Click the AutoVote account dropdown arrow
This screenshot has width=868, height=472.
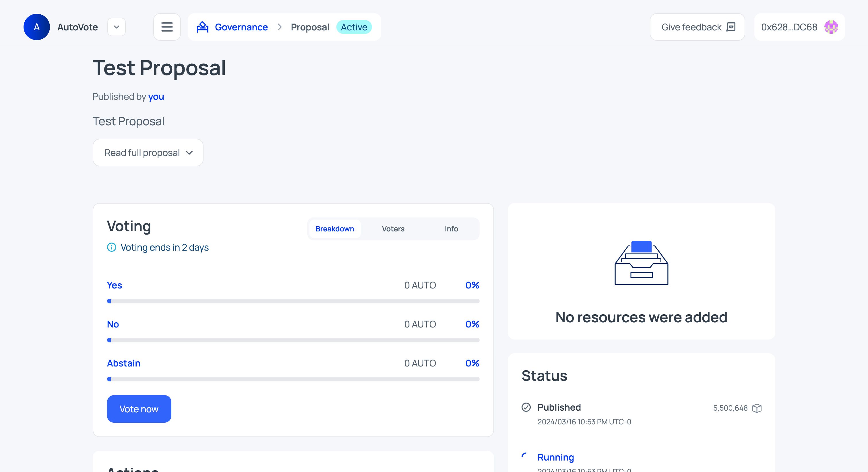pos(116,27)
